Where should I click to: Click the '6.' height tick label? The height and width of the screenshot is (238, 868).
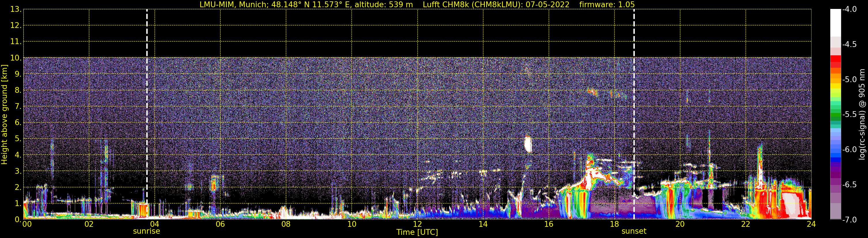18,123
